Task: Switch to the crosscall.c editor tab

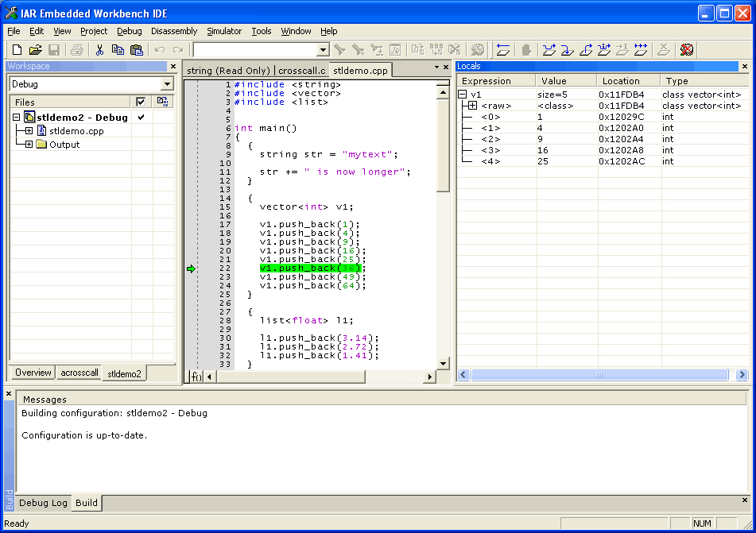Action: [x=302, y=71]
